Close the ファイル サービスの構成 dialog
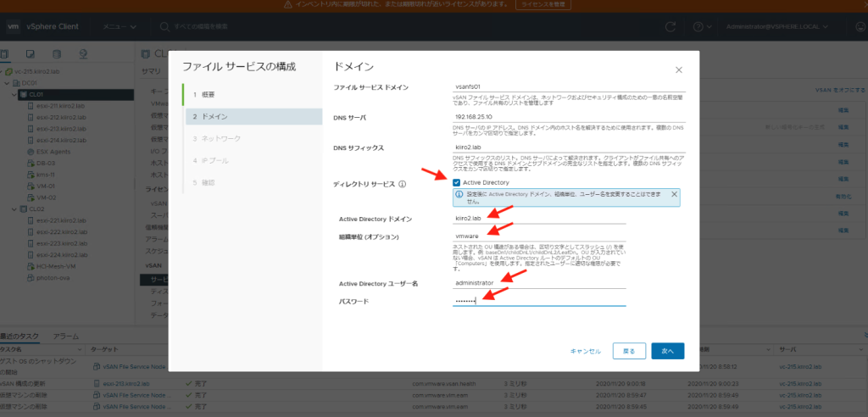The image size is (868, 417). click(679, 69)
